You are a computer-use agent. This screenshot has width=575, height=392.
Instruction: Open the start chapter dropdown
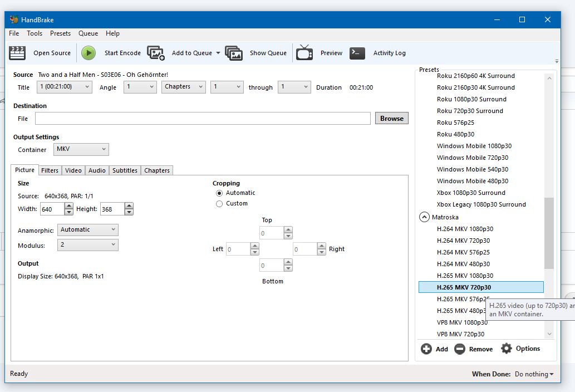click(227, 87)
